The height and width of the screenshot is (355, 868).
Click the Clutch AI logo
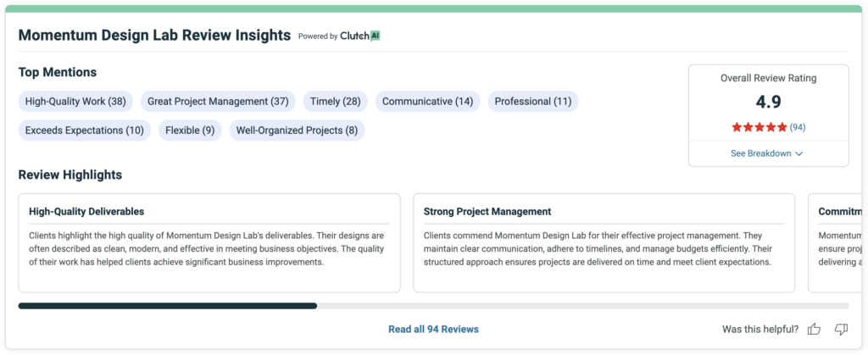coord(359,36)
